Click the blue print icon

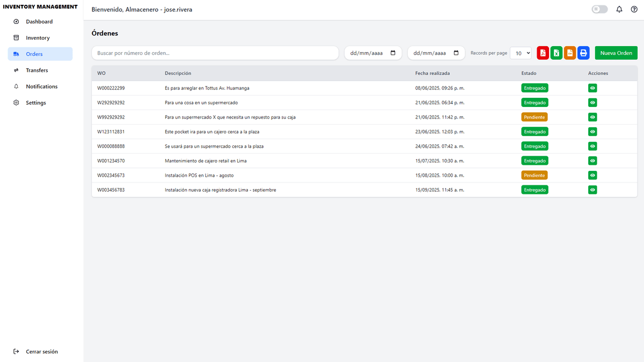pyautogui.click(x=583, y=53)
